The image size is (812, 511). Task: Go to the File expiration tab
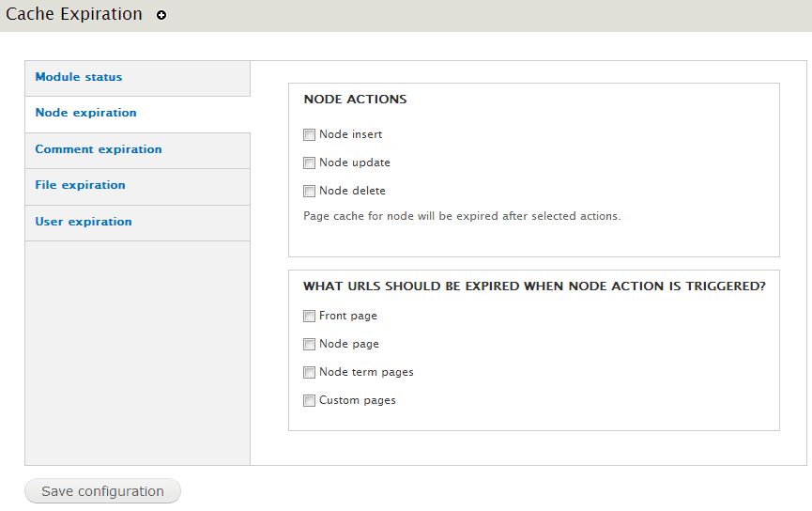click(80, 185)
